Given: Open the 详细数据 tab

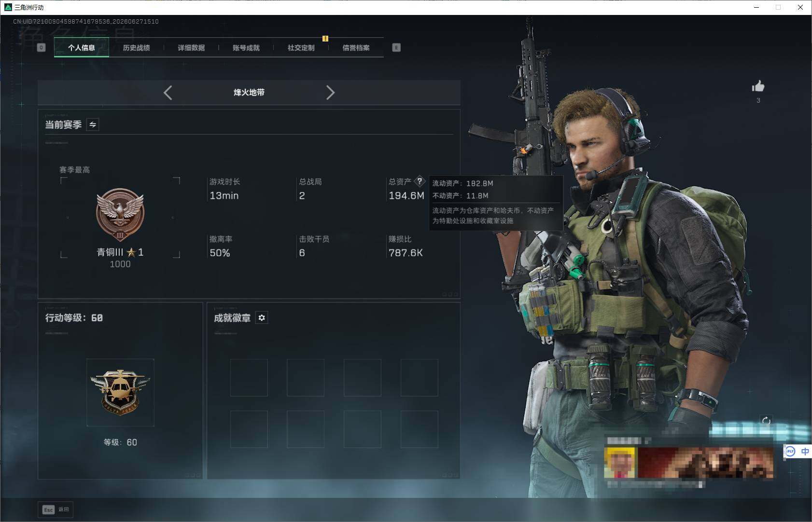Looking at the screenshot, I should pyautogui.click(x=191, y=48).
